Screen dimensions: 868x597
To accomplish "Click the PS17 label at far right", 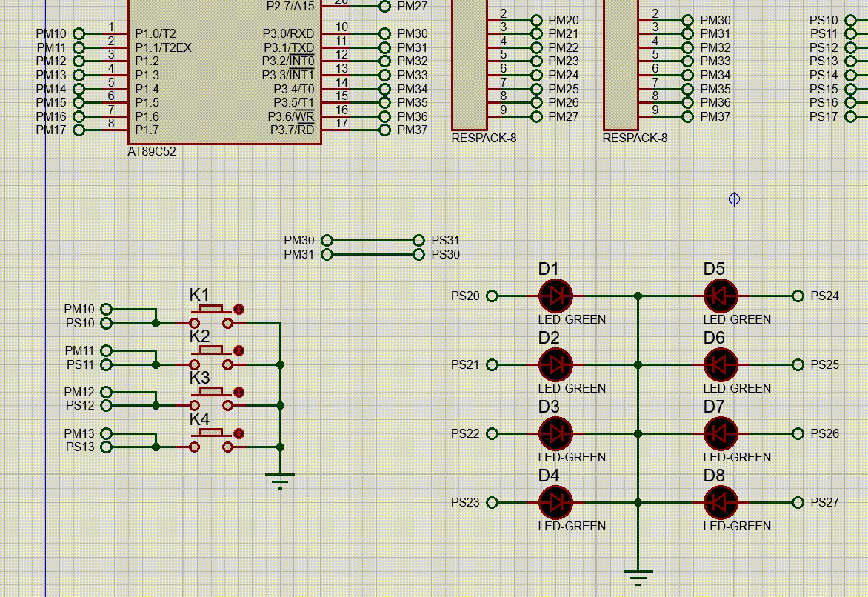I will tap(824, 117).
